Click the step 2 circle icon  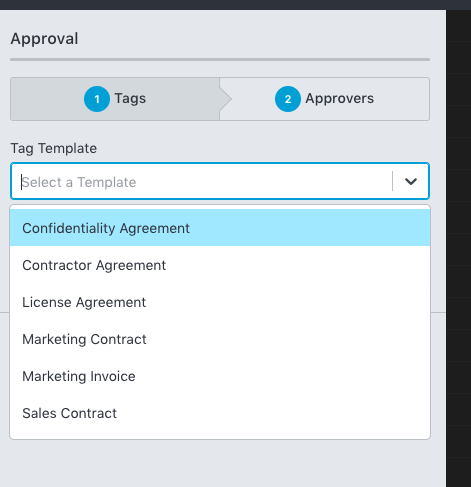(x=288, y=99)
